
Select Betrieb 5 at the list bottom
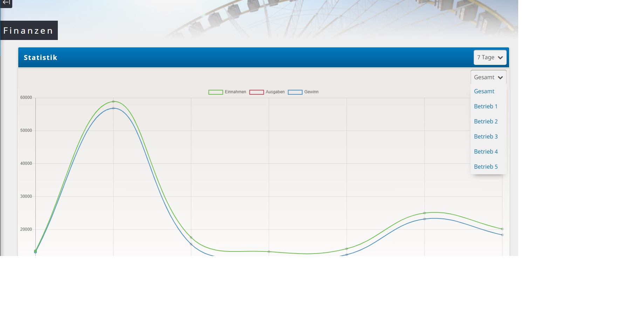point(486,167)
